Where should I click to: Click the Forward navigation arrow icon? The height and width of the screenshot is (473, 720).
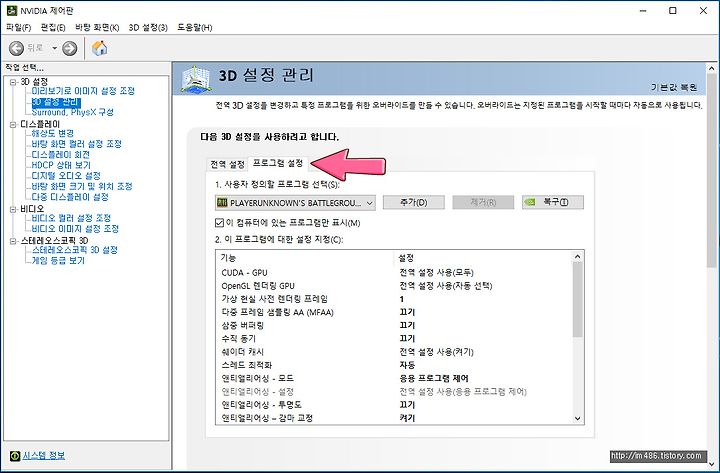click(70, 48)
